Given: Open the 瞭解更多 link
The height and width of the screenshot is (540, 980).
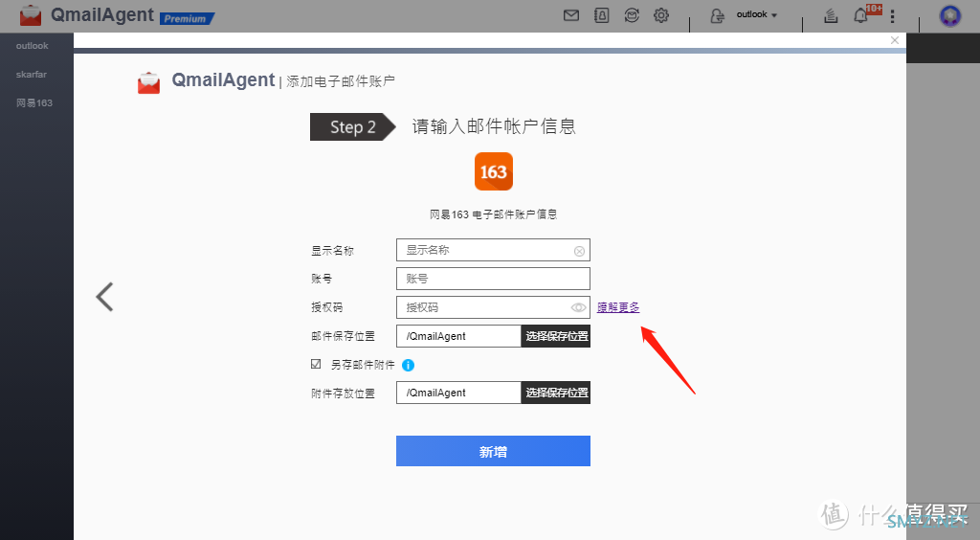Looking at the screenshot, I should click(618, 307).
